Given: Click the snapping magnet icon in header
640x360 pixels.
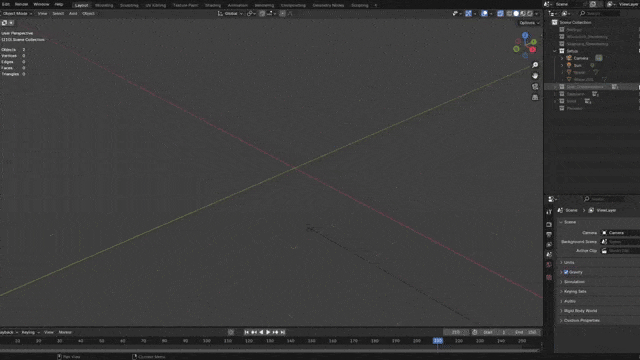Looking at the screenshot, I should pyautogui.click(x=262, y=13).
